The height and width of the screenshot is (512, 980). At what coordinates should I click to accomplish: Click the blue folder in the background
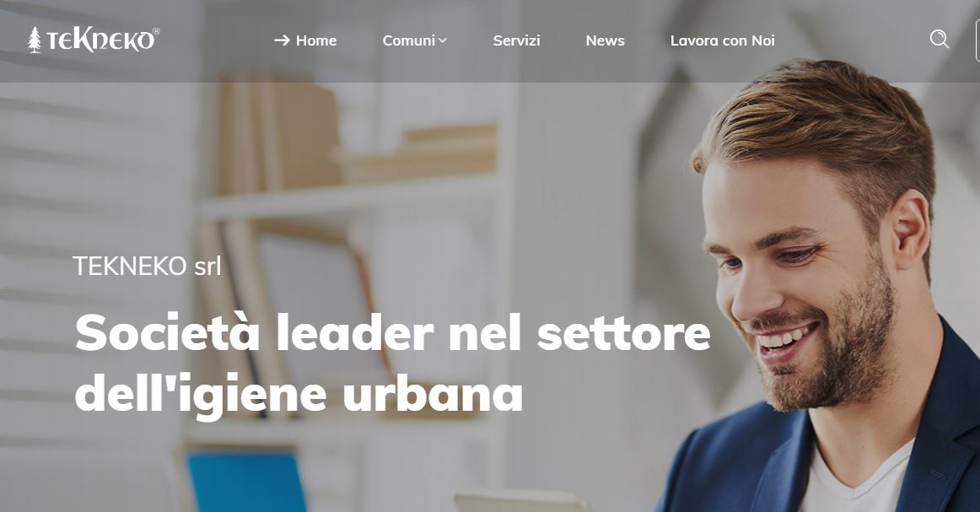[246, 482]
